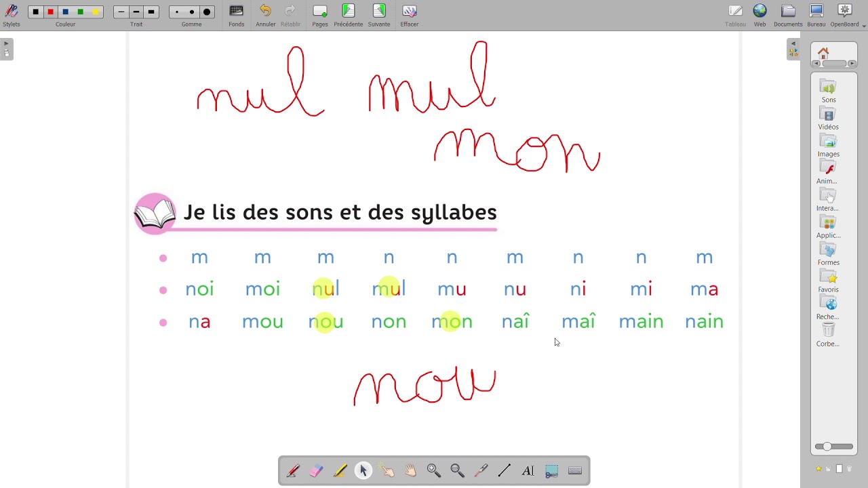Image resolution: width=868 pixels, height=488 pixels.
Task: Show the virtual keyboard
Action: point(575,471)
